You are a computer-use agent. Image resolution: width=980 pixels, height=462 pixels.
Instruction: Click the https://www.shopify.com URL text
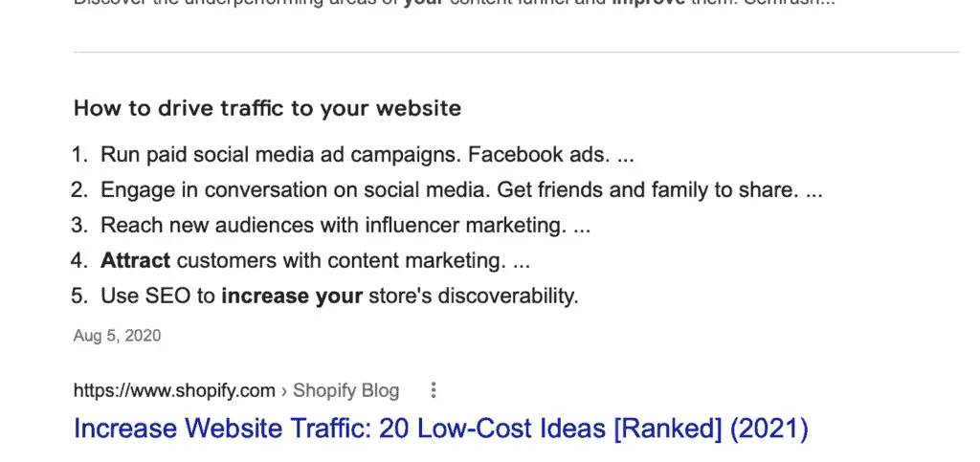(174, 391)
